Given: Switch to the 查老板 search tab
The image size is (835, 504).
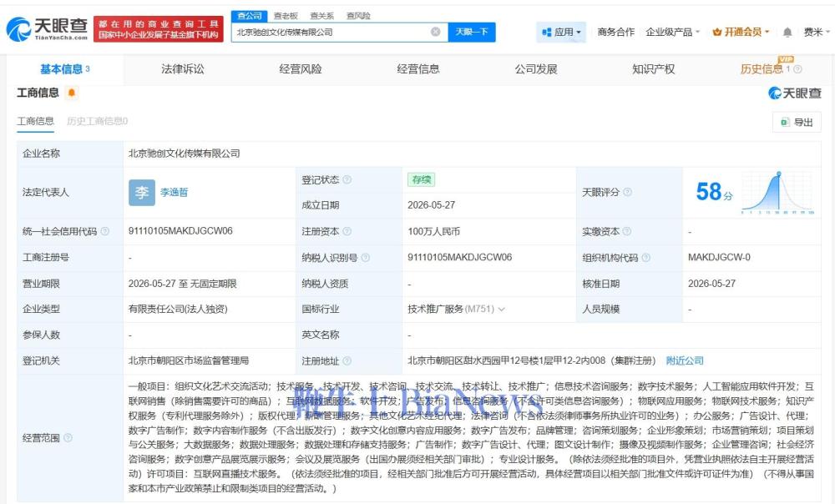Looking at the screenshot, I should [286, 16].
